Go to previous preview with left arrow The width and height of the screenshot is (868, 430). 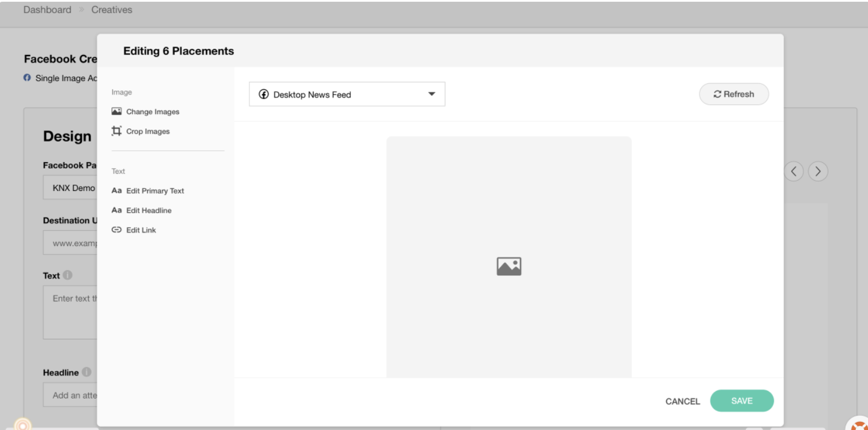793,170
